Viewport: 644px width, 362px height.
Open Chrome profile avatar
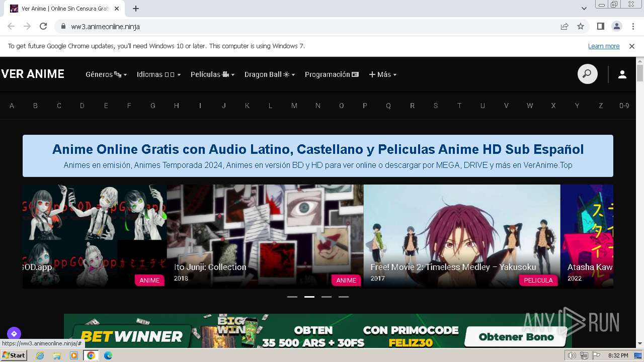pyautogui.click(x=616, y=26)
